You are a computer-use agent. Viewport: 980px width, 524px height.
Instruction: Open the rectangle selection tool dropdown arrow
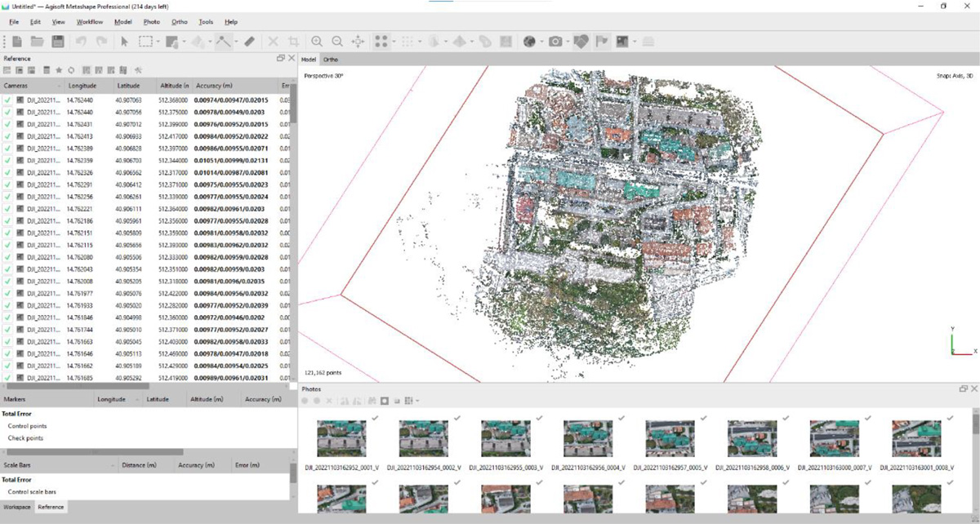[x=158, y=42]
